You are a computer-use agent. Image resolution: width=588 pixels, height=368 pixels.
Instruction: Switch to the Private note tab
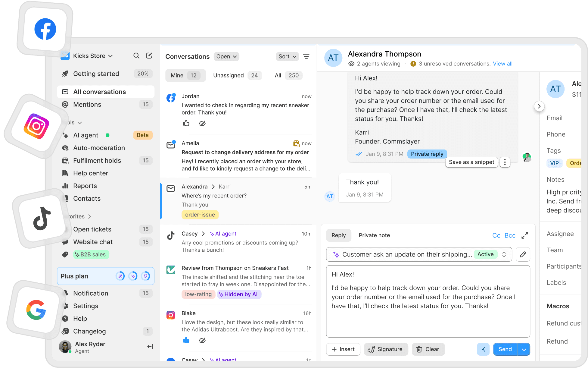[374, 235]
